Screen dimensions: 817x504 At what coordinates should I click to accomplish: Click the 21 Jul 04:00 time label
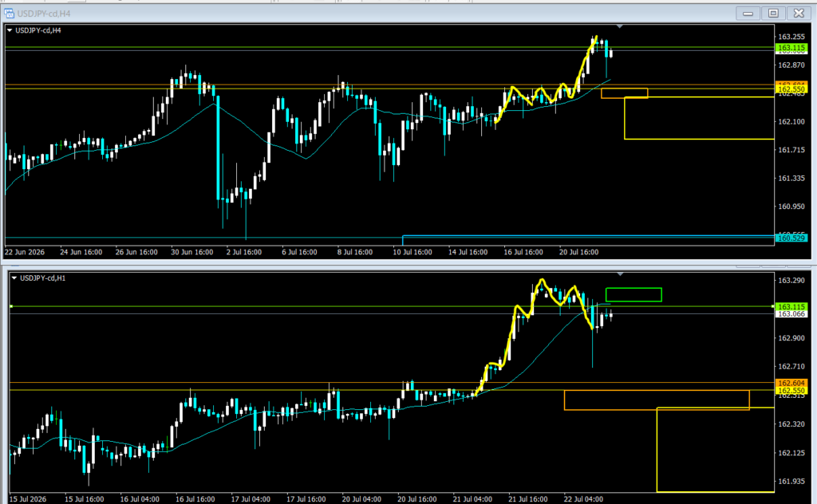click(472, 498)
